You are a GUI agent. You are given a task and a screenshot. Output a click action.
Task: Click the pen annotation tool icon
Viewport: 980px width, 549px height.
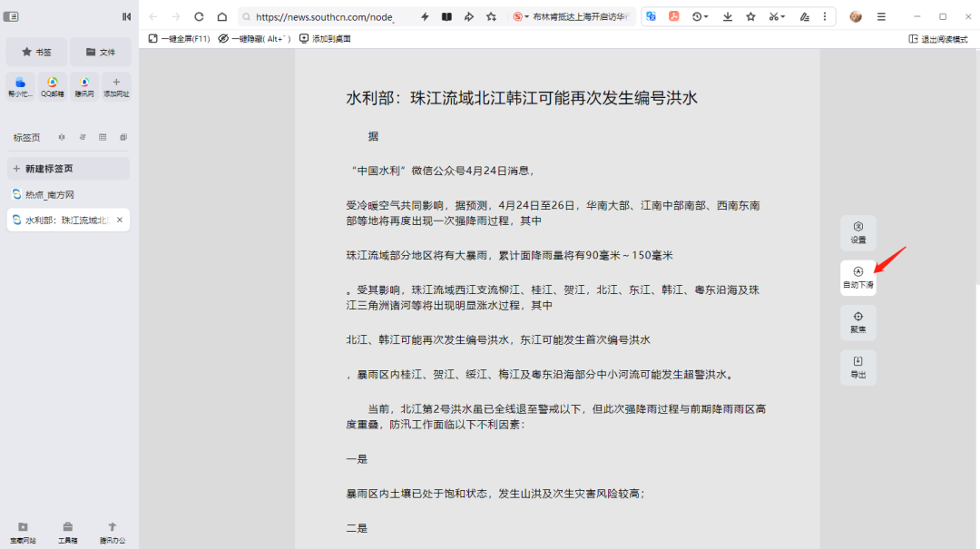(804, 17)
